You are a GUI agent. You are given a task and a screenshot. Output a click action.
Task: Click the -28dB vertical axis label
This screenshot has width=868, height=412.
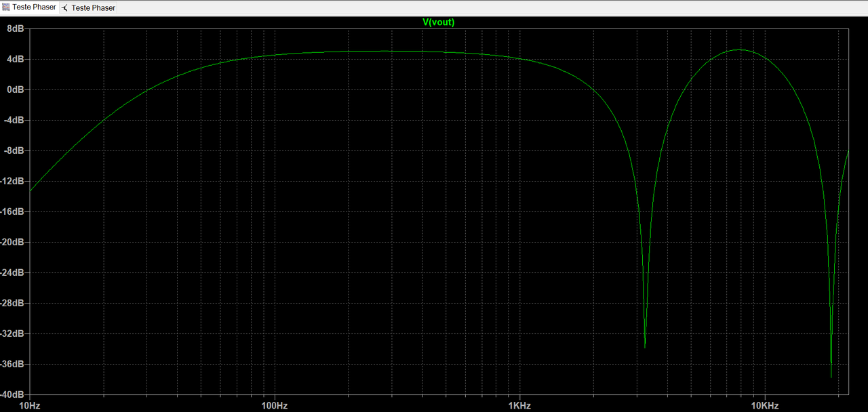[x=13, y=303]
